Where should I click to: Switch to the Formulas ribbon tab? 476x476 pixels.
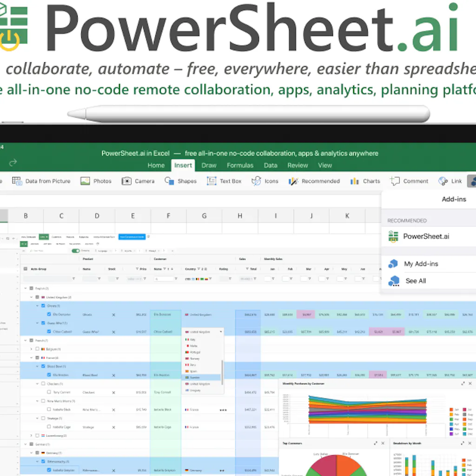[240, 165]
